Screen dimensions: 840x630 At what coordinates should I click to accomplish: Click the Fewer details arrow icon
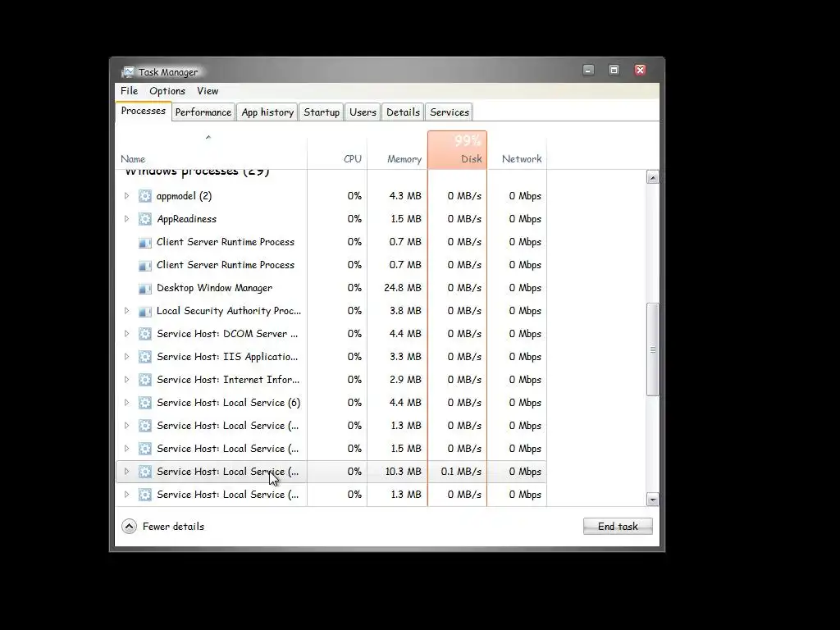coord(129,527)
